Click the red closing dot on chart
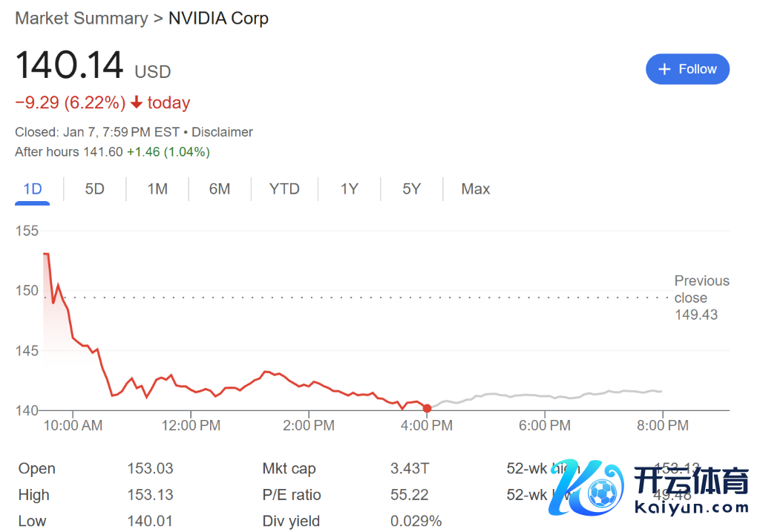The image size is (760, 532). (x=427, y=408)
